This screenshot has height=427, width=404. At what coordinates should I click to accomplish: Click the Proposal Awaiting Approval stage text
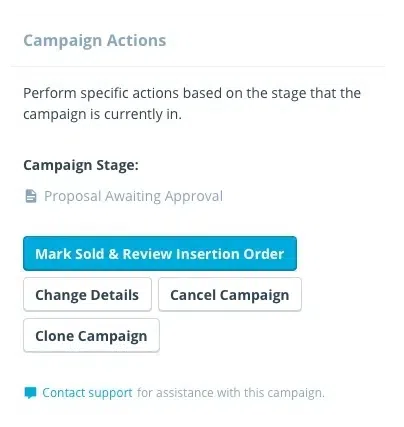click(x=133, y=196)
